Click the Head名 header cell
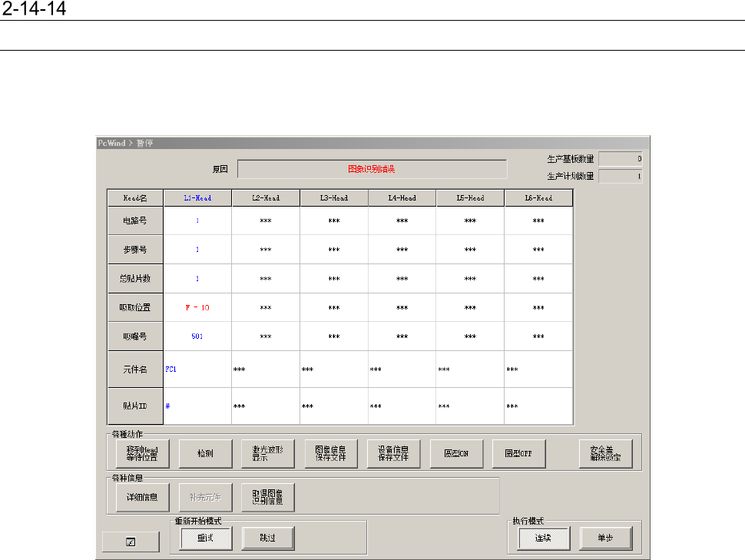 (135, 197)
